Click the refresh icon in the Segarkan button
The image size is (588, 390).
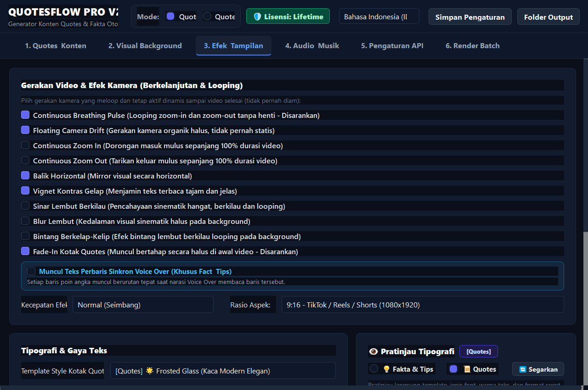click(523, 369)
